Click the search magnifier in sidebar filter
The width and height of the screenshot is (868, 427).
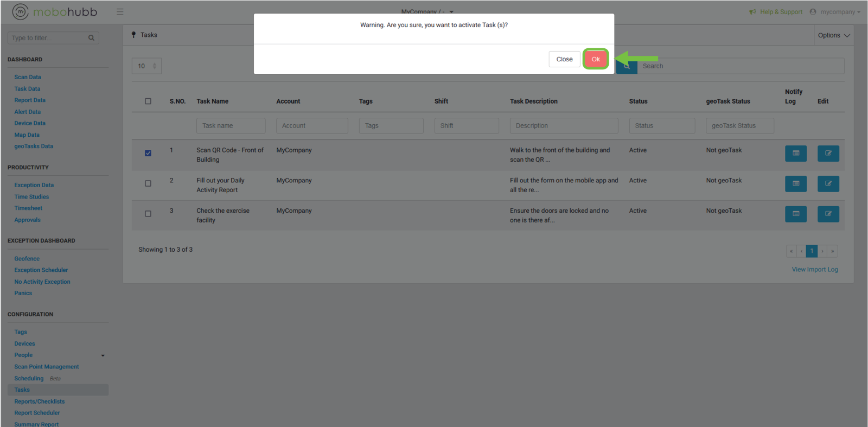(x=91, y=38)
